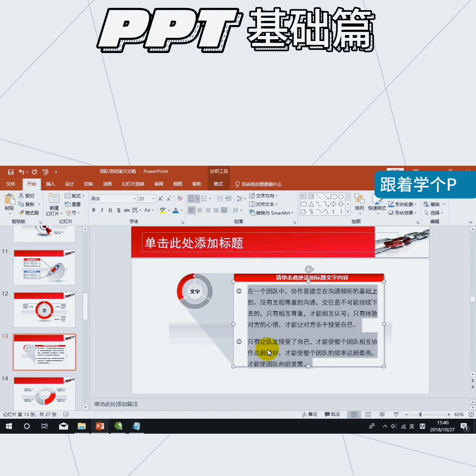476x476 pixels.
Task: Click the strikethrough abc icon
Action: point(126,210)
